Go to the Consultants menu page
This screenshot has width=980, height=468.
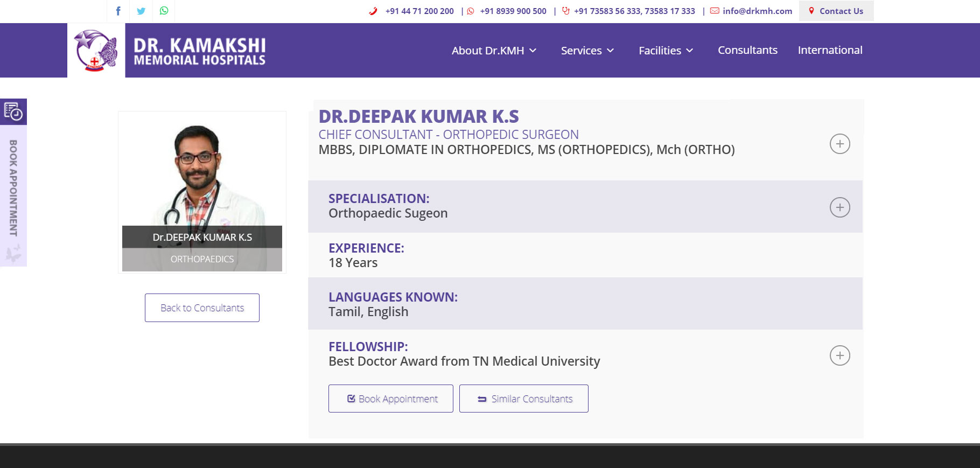(x=747, y=50)
